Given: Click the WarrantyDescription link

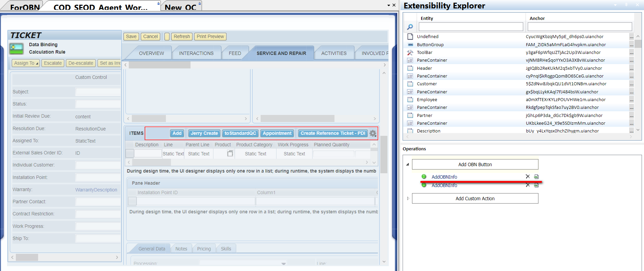Looking at the screenshot, I should pyautogui.click(x=96, y=190).
